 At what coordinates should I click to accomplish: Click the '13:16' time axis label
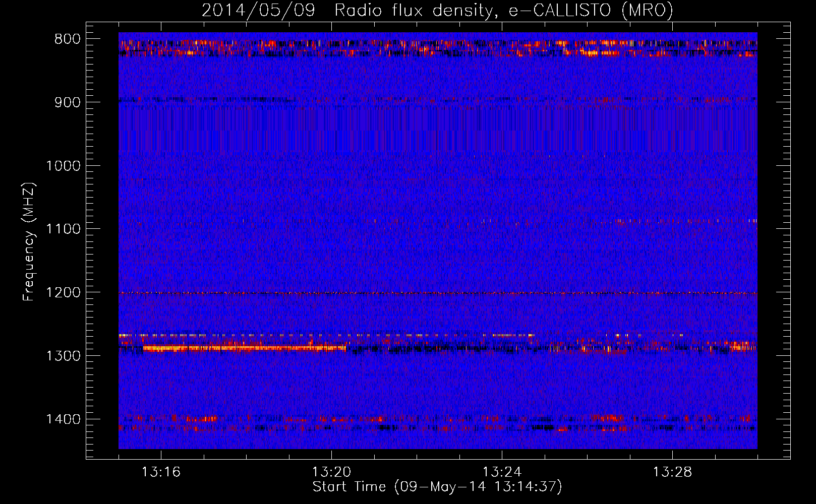[x=161, y=472]
